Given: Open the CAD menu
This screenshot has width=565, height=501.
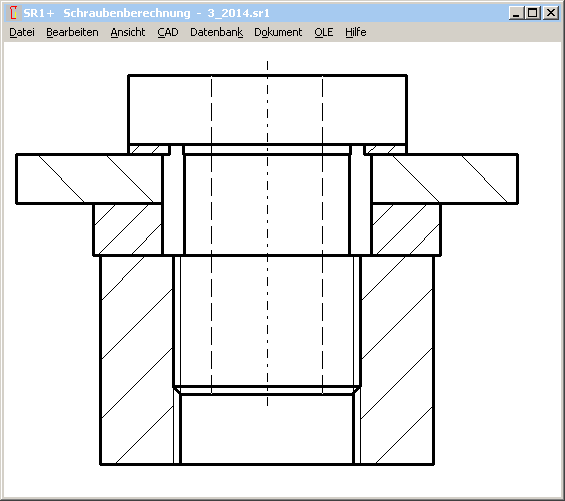Looking at the screenshot, I should (168, 32).
